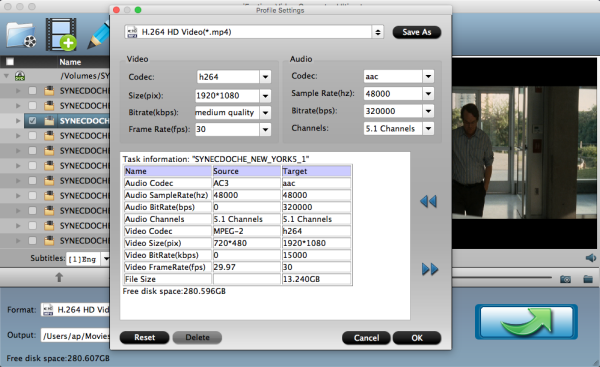This screenshot has height=367, width=600.
Task: Take a snapshot with the camera icon
Action: [565, 279]
